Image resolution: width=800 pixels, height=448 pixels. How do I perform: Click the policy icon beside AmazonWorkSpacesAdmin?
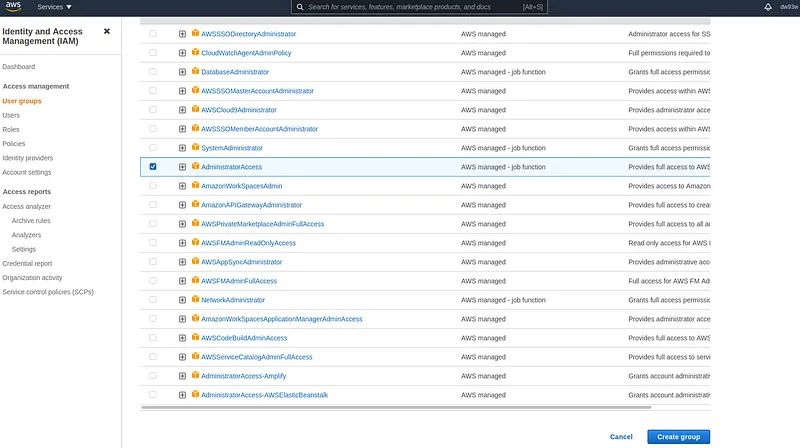pos(195,185)
